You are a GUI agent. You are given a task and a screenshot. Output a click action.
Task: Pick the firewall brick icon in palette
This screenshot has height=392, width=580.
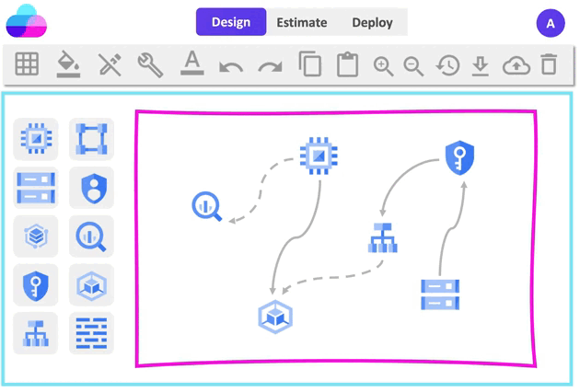coord(91,333)
